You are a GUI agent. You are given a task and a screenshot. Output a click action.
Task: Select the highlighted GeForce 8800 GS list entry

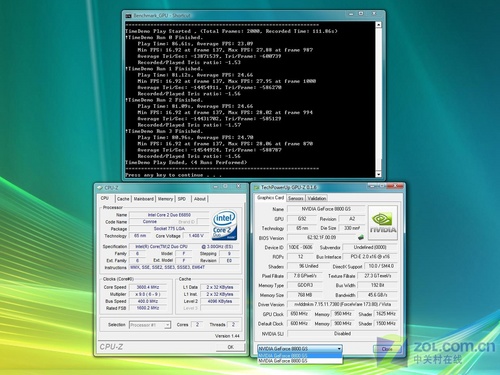(x=300, y=355)
